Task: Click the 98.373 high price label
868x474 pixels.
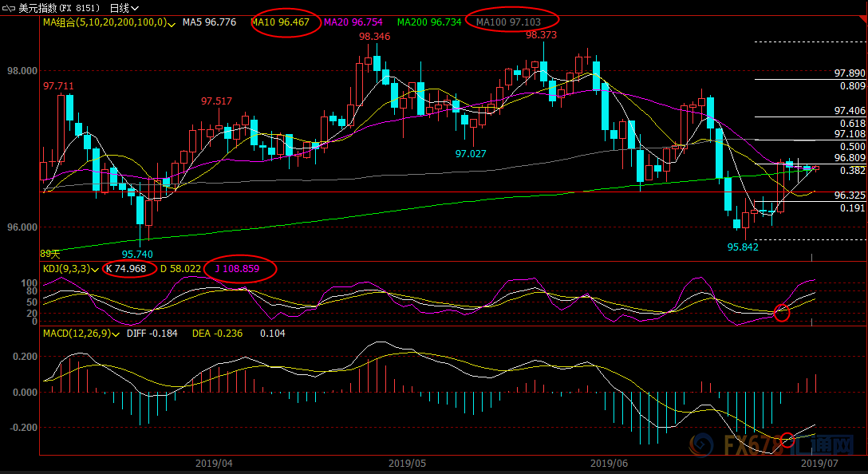Action: tap(541, 35)
